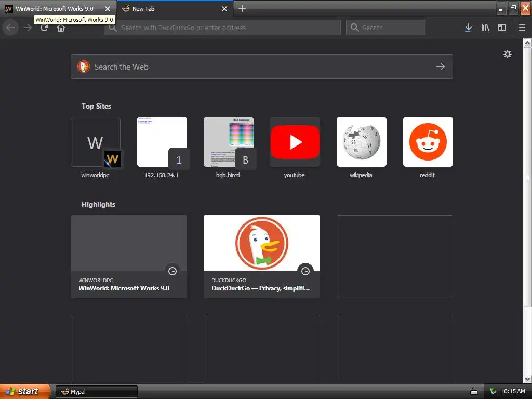
Task: Click the Top Sites section heading
Action: [96, 106]
